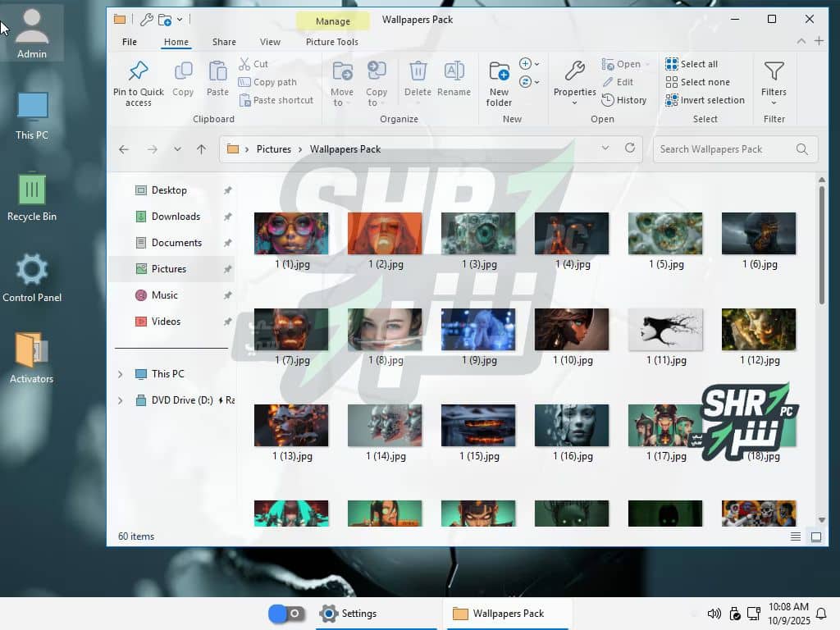Click the New folder icon
Screen dimensions: 840x630
click(x=499, y=72)
